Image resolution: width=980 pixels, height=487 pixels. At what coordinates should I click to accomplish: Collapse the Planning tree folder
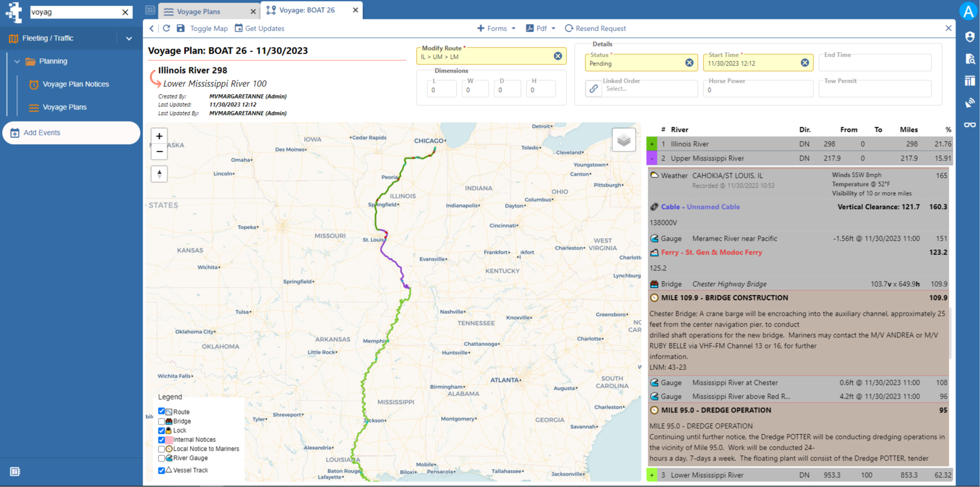(17, 61)
